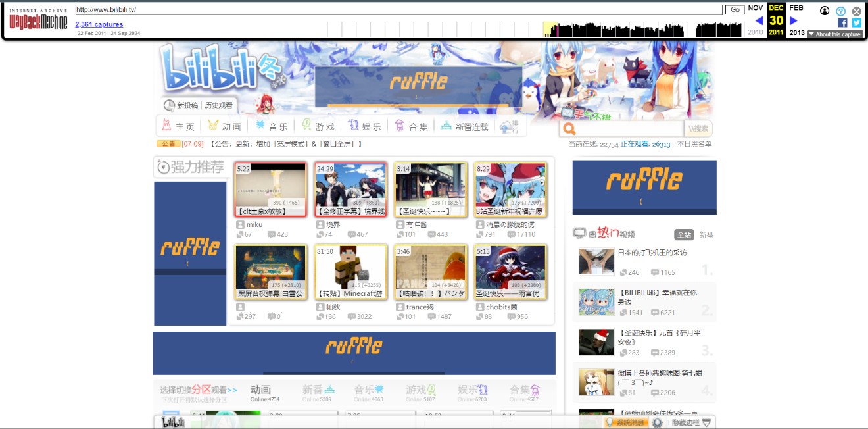868x429 pixels.
Task: Open hot video 日本的打飞机王的采访
Action: (x=652, y=253)
